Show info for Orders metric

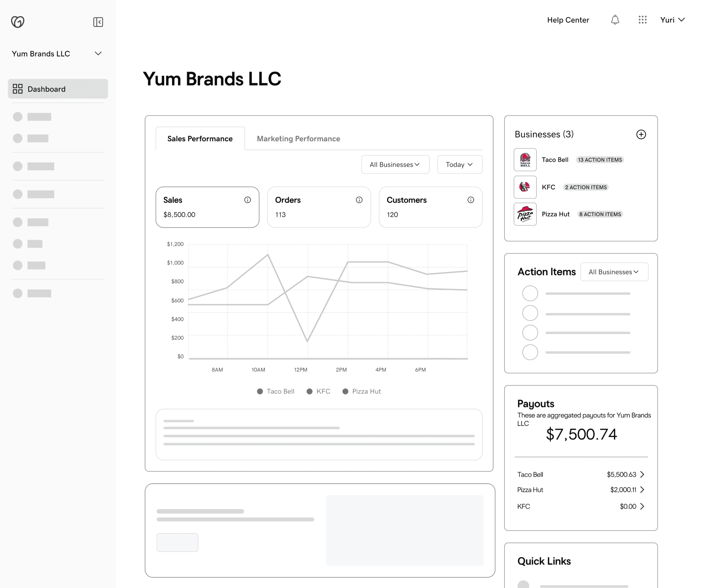pyautogui.click(x=359, y=200)
